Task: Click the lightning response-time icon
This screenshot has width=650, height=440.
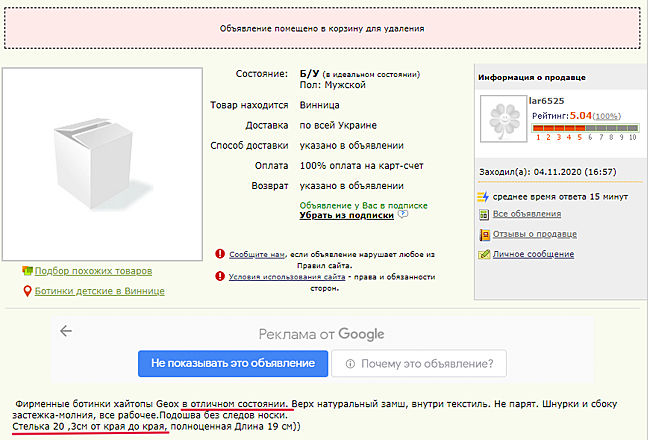Action: coord(484,196)
